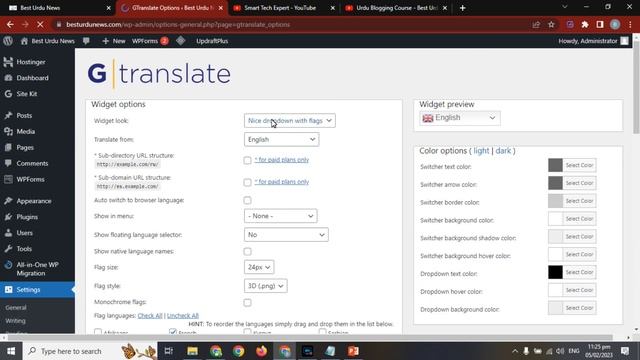Viewport: 640px width, 360px height.
Task: Click the Comments icon in sidebar
Action: pyautogui.click(x=8, y=163)
